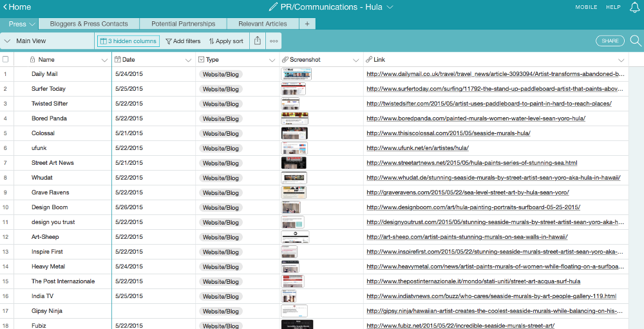The image size is (644, 329).
Task: Open Art-Sheep screenshot thumbnail
Action: (295, 236)
